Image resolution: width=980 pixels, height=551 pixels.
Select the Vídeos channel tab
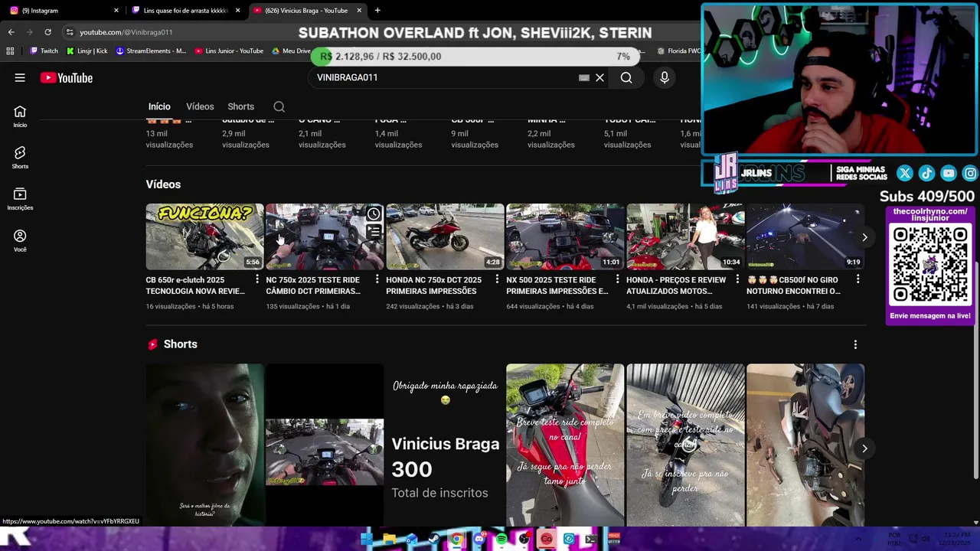pos(200,106)
